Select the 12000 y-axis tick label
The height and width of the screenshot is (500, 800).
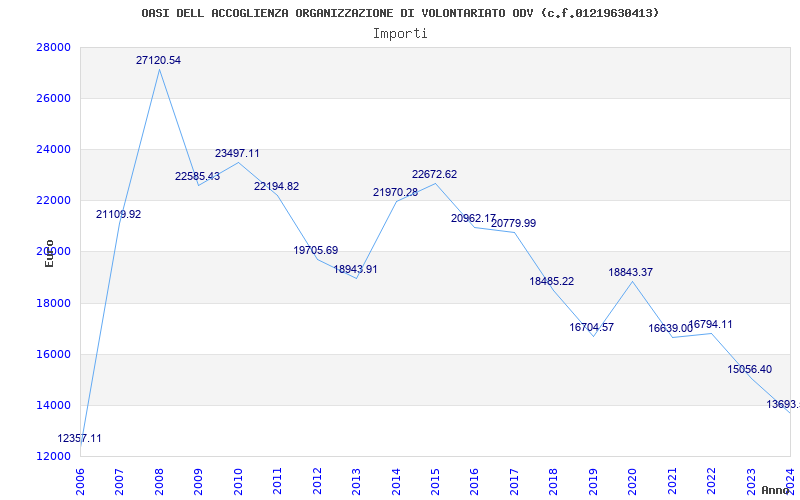point(53,456)
